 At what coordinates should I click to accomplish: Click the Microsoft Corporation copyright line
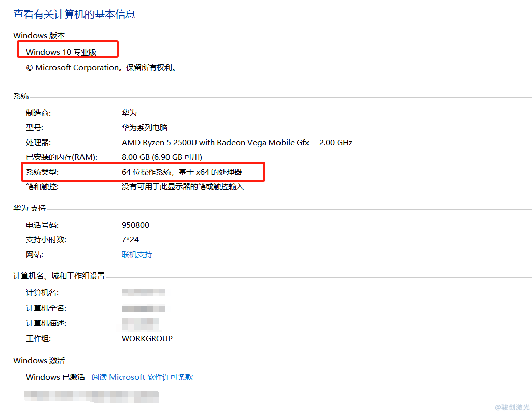[x=101, y=68]
